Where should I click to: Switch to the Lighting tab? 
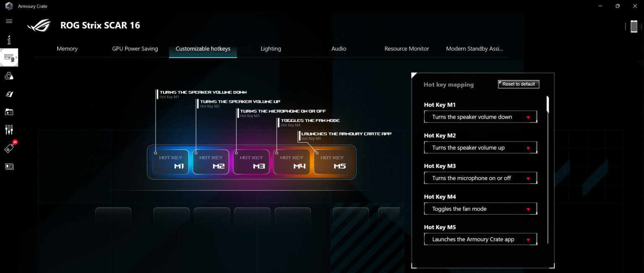pyautogui.click(x=270, y=48)
